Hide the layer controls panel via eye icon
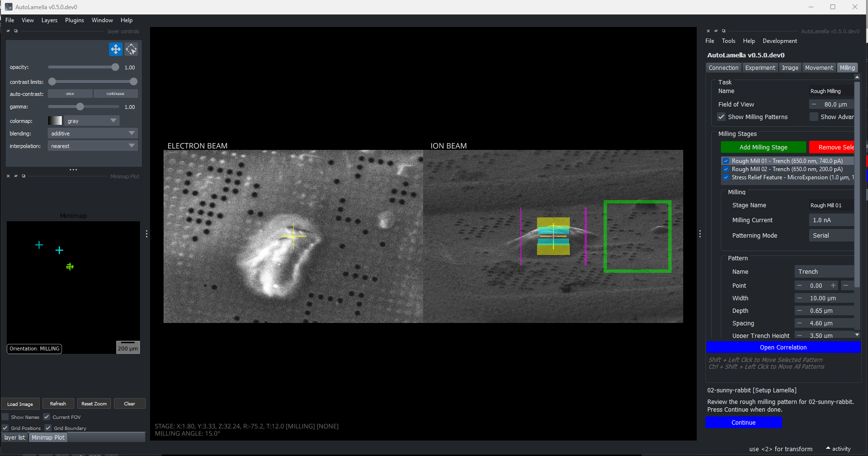 [x=8, y=31]
